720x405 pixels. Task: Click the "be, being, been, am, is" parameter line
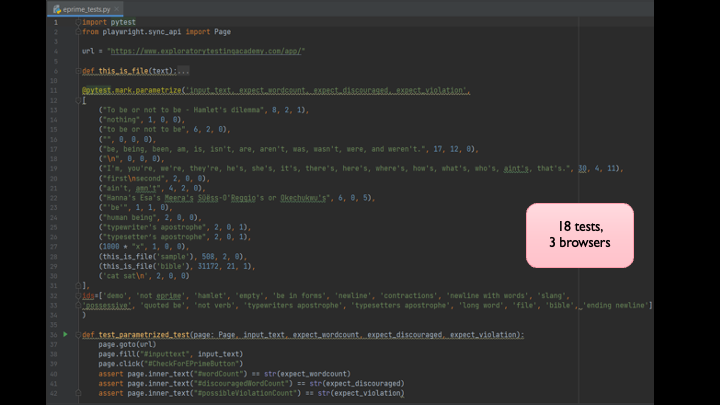[289, 149]
